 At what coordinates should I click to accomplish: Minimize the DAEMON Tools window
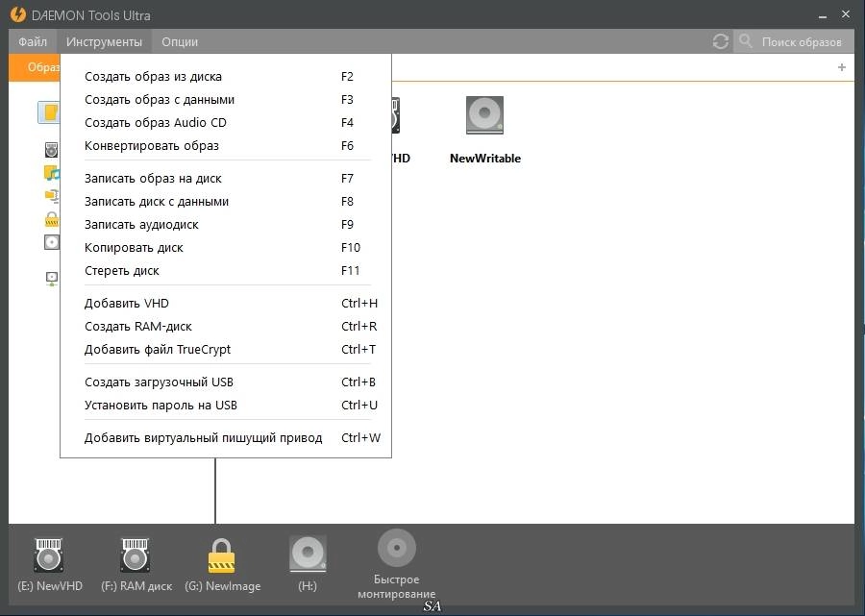click(x=823, y=15)
